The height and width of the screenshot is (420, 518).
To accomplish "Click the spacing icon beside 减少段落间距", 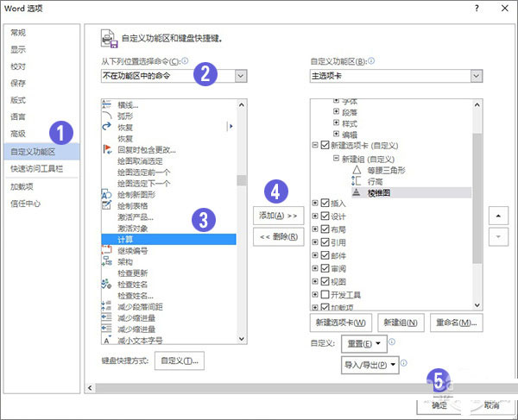I will [107, 306].
